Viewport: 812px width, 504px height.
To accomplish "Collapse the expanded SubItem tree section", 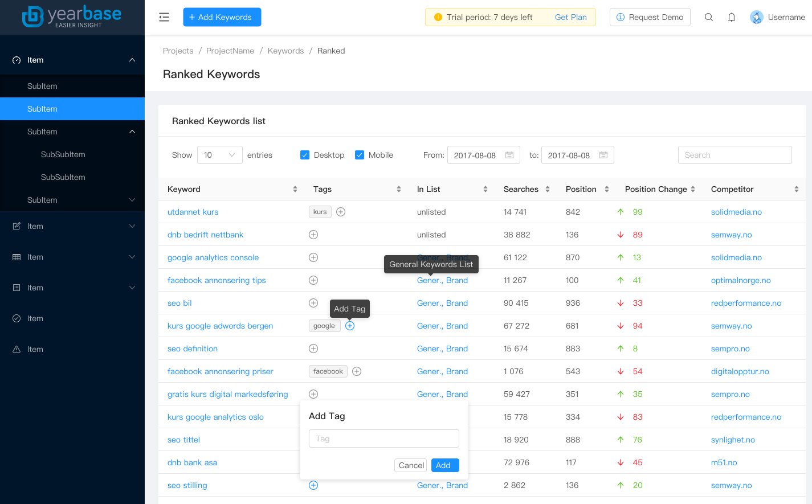I will (132, 132).
